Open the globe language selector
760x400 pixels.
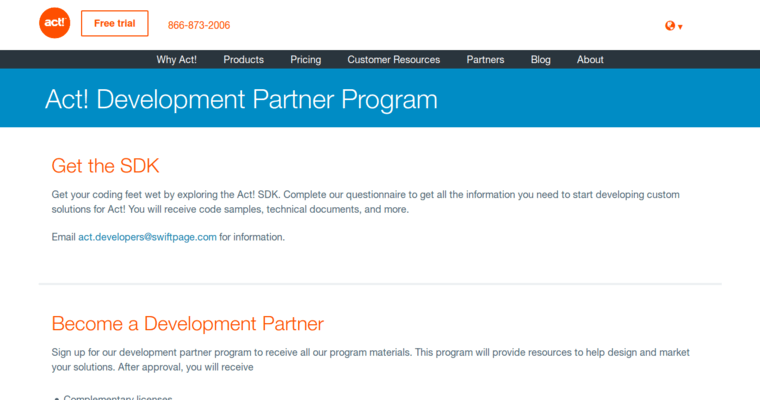point(674,26)
